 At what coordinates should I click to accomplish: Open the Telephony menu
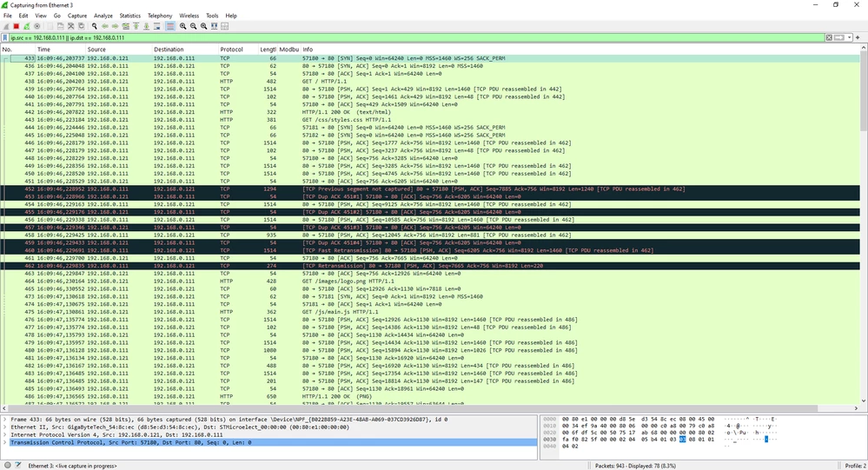pyautogui.click(x=160, y=16)
